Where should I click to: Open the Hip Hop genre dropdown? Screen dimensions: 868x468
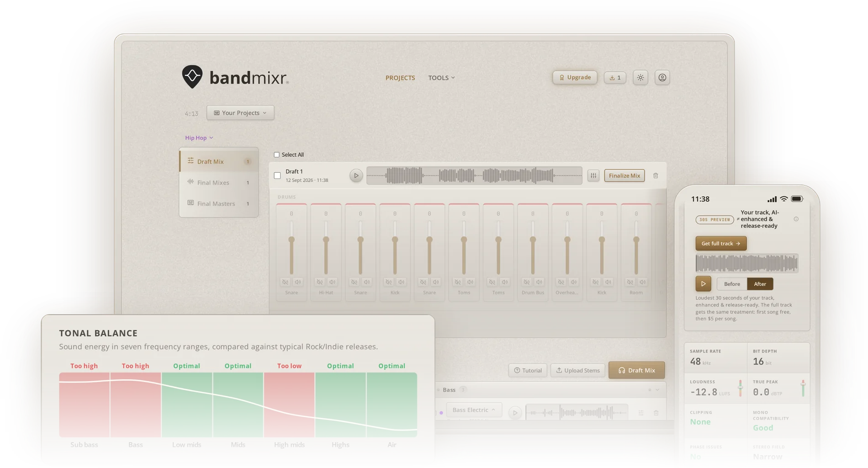pyautogui.click(x=199, y=138)
